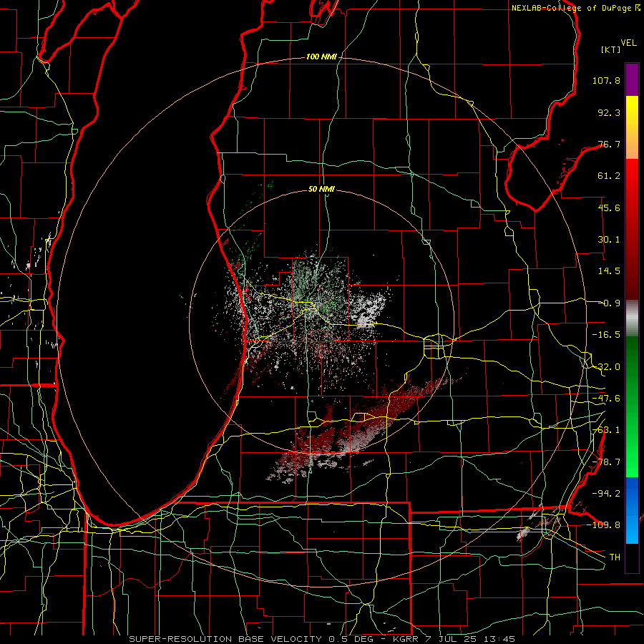The image size is (644, 644).
Task: Click the -0.9 velocity scale value
Action: (x=609, y=303)
